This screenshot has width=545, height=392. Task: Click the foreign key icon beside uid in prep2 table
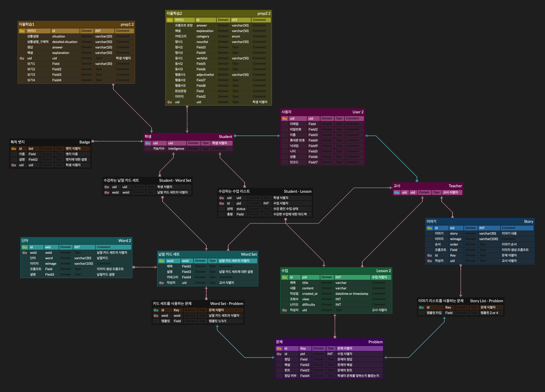coord(170,102)
